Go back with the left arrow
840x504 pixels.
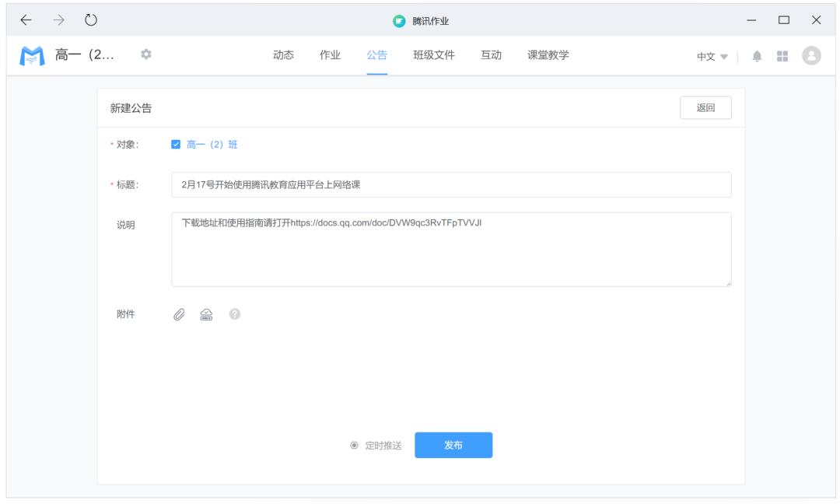(x=26, y=20)
